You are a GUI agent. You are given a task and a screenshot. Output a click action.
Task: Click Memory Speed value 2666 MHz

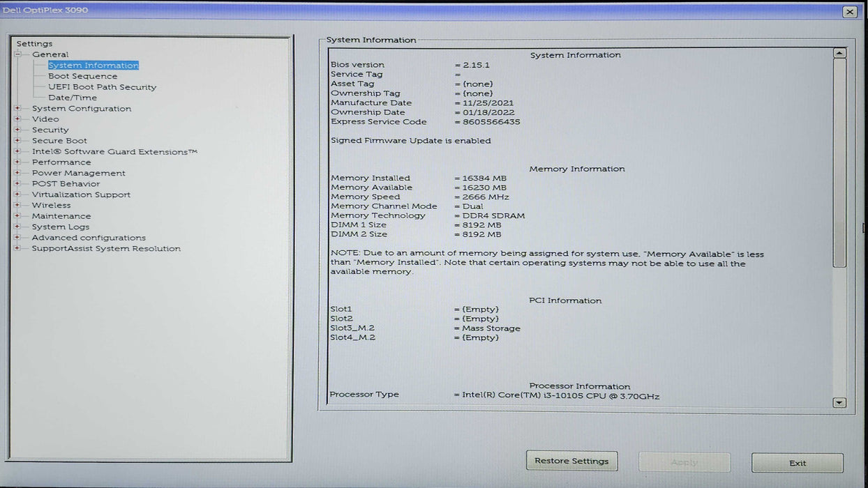tap(486, 197)
